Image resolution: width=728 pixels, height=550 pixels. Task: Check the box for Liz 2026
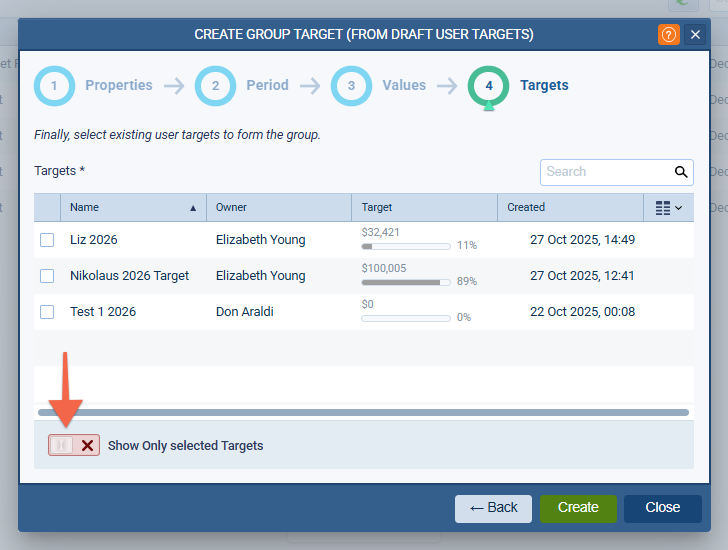click(47, 240)
